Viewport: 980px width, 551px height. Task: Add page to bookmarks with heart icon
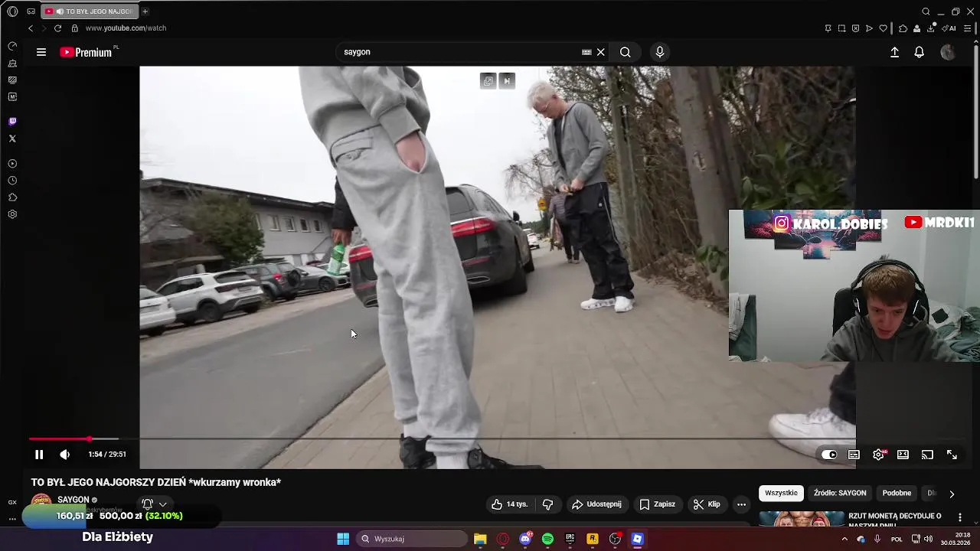[x=883, y=28]
